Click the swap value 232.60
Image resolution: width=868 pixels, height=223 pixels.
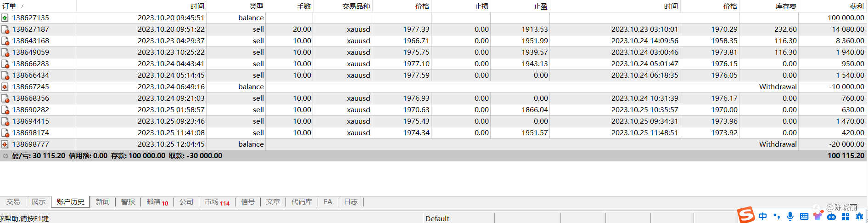tap(785, 29)
